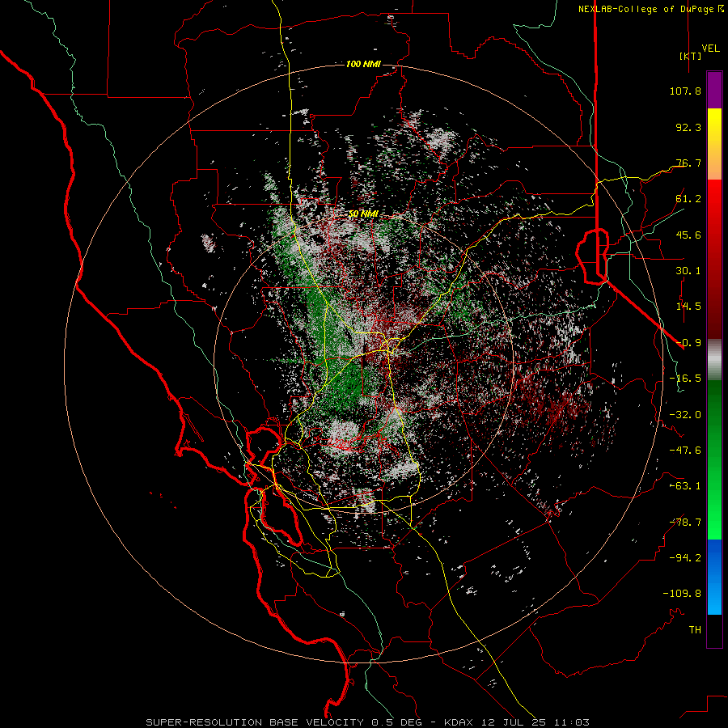Pick the gray zero-velocity color bar segment
Viewport: 728px width, 728px height.
pos(714,360)
